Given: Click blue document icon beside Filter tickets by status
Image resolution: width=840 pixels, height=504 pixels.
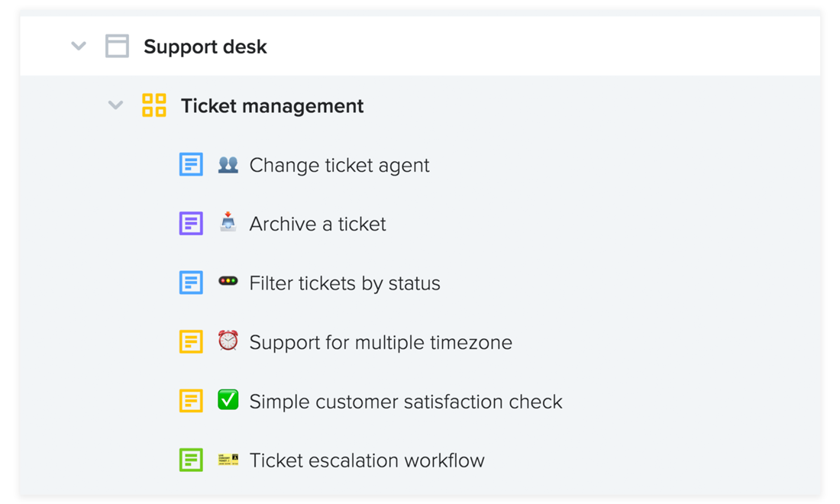Looking at the screenshot, I should click(191, 283).
